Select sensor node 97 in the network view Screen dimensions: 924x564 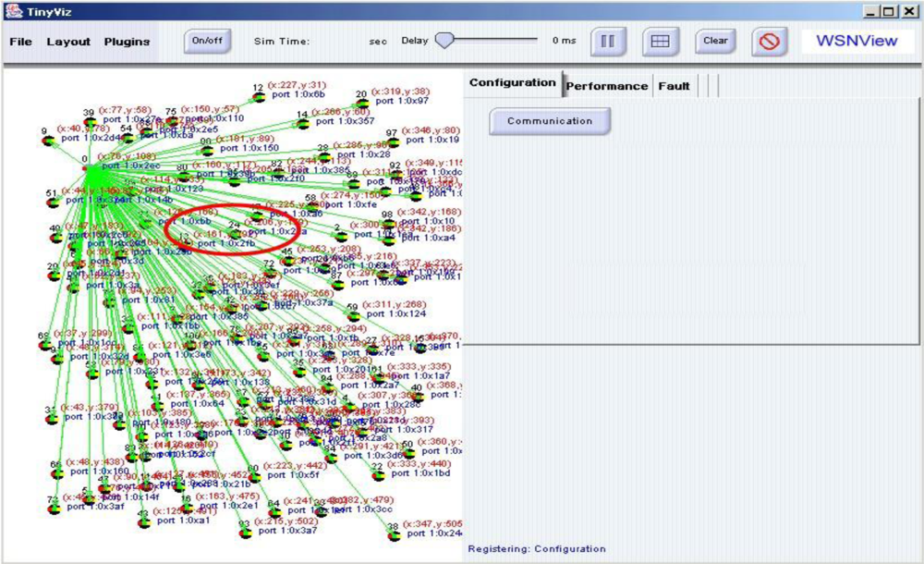point(393,142)
